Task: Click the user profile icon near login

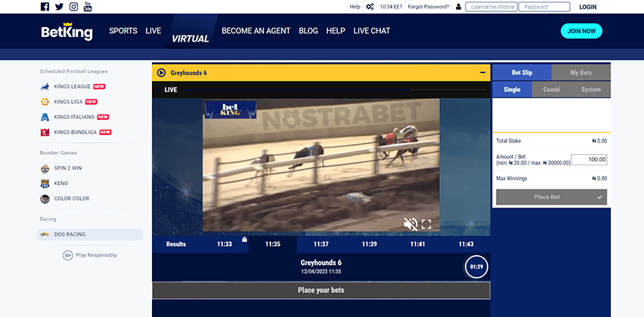Action: point(458,7)
